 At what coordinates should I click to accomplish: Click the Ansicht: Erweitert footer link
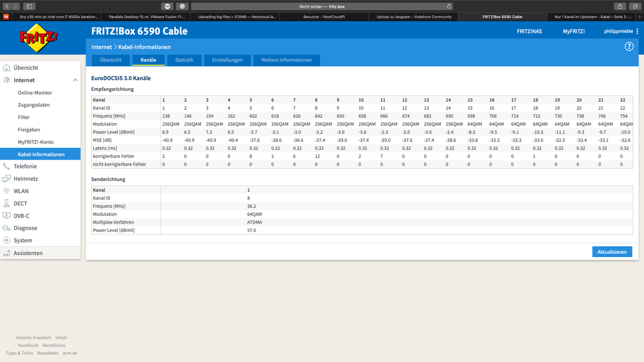(34, 338)
